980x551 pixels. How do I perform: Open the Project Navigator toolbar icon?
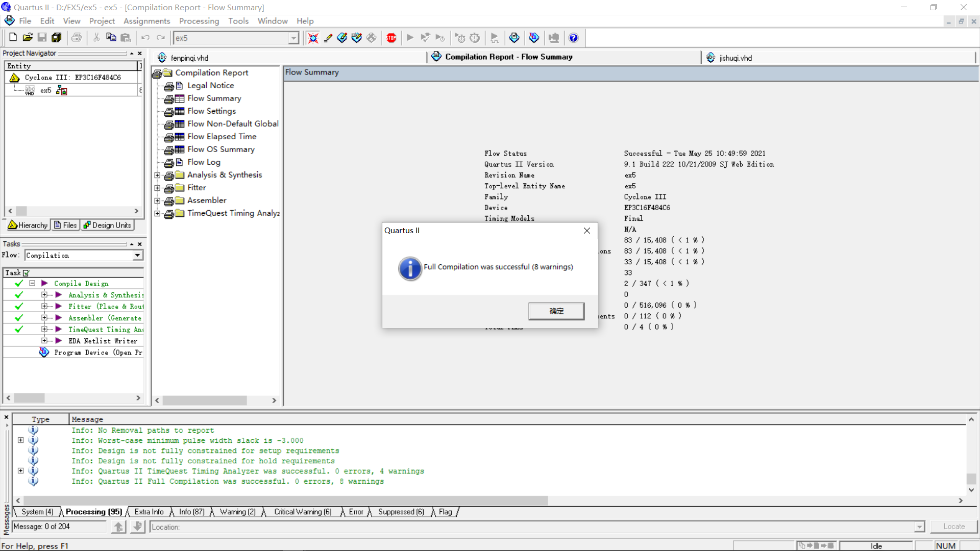(313, 38)
